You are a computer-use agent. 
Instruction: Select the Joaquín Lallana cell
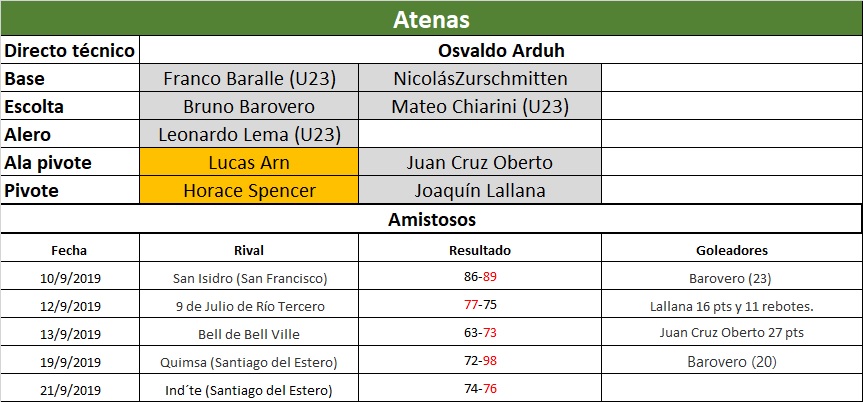click(x=480, y=190)
